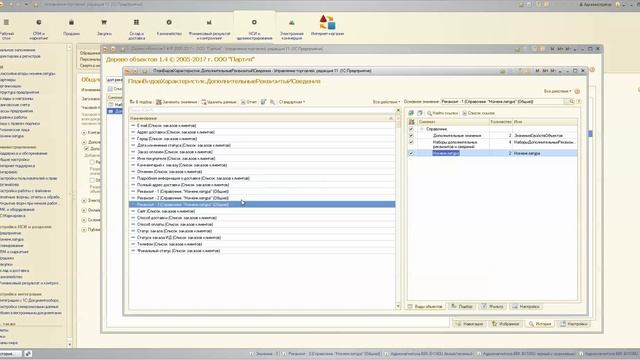Open the Электронная коммерция section

click(x=292, y=29)
